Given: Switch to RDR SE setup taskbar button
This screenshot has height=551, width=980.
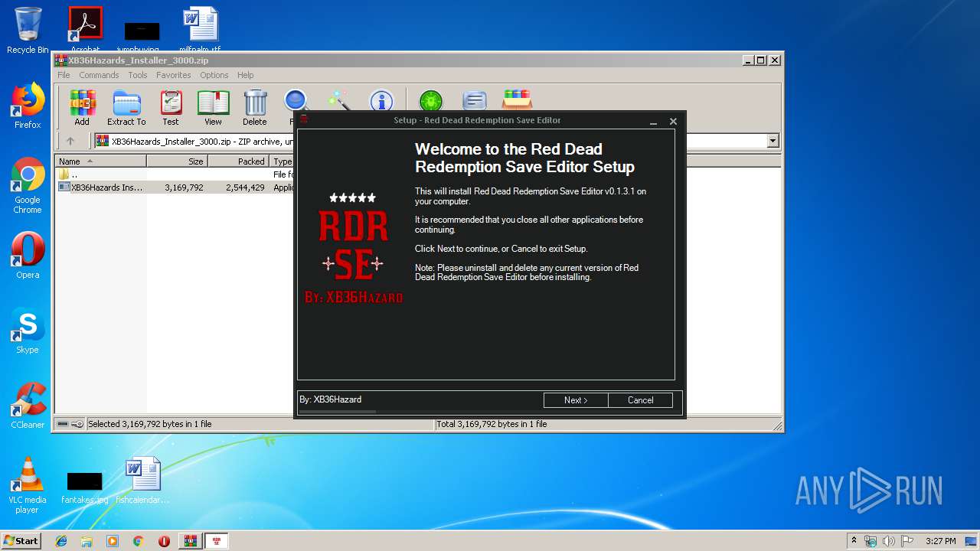Looking at the screenshot, I should [x=217, y=541].
